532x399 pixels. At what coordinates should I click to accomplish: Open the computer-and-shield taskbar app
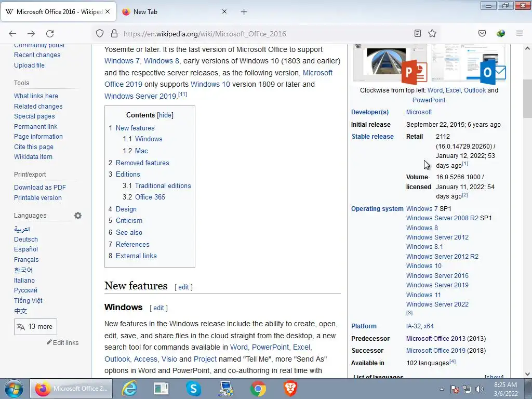click(225, 389)
